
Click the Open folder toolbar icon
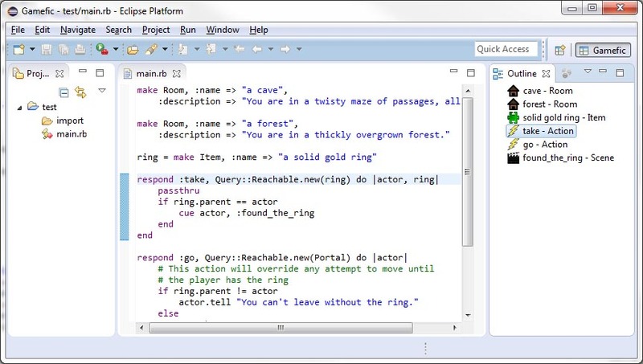(133, 49)
